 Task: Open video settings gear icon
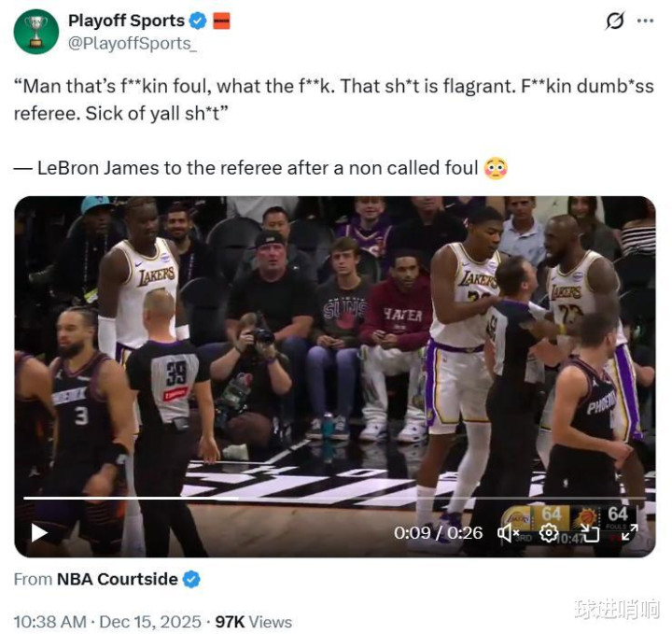point(549,533)
